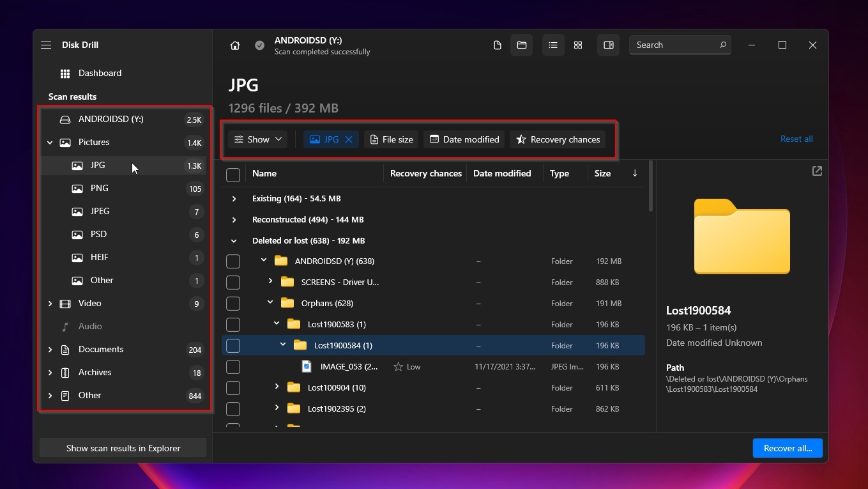Expand the Archives tree chevron
Screen dimensions: 868x489
(x=50, y=373)
